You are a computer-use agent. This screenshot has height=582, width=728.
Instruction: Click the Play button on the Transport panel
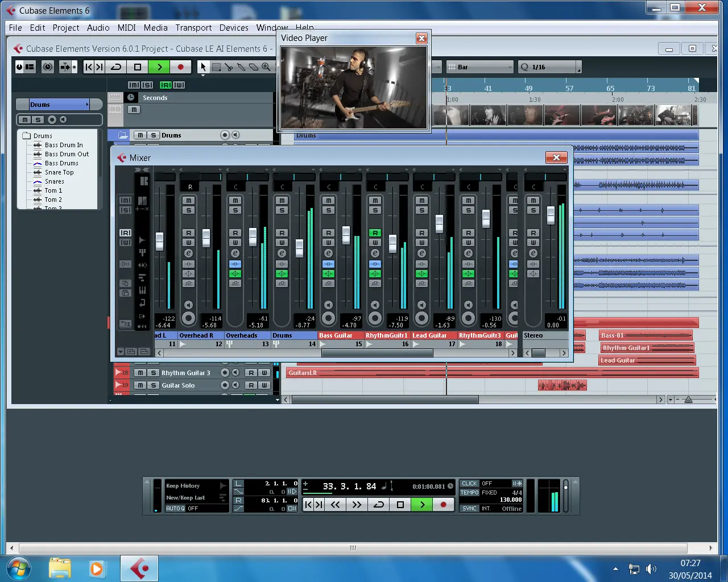tap(422, 505)
